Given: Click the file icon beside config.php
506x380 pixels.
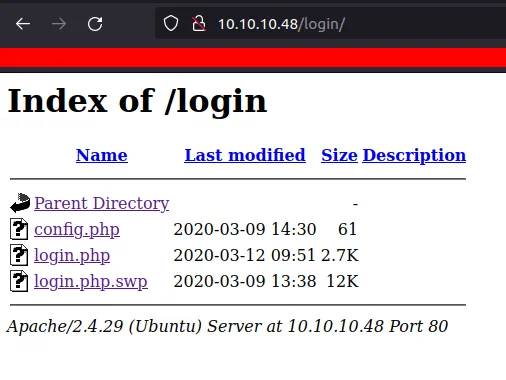Looking at the screenshot, I should pos(19,229).
